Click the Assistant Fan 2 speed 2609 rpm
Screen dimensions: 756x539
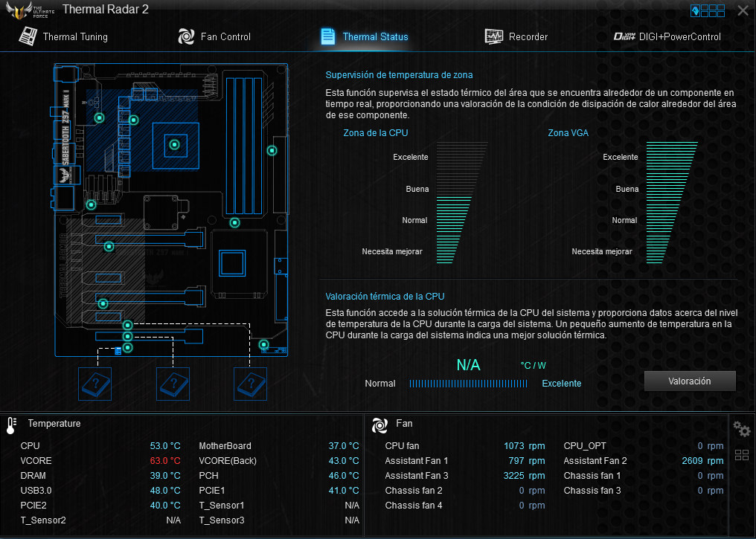[702, 461]
